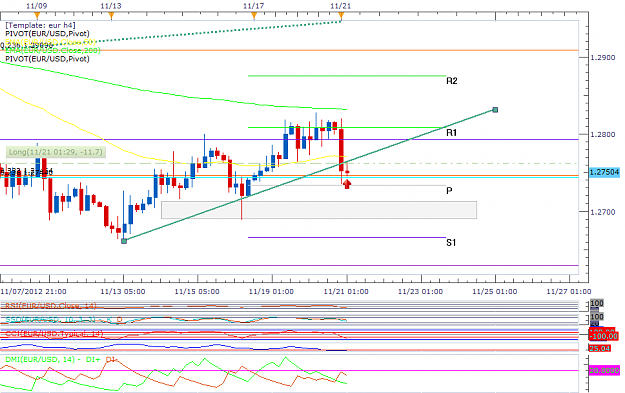Select the trendline's lower-left anchor handle

point(124,241)
